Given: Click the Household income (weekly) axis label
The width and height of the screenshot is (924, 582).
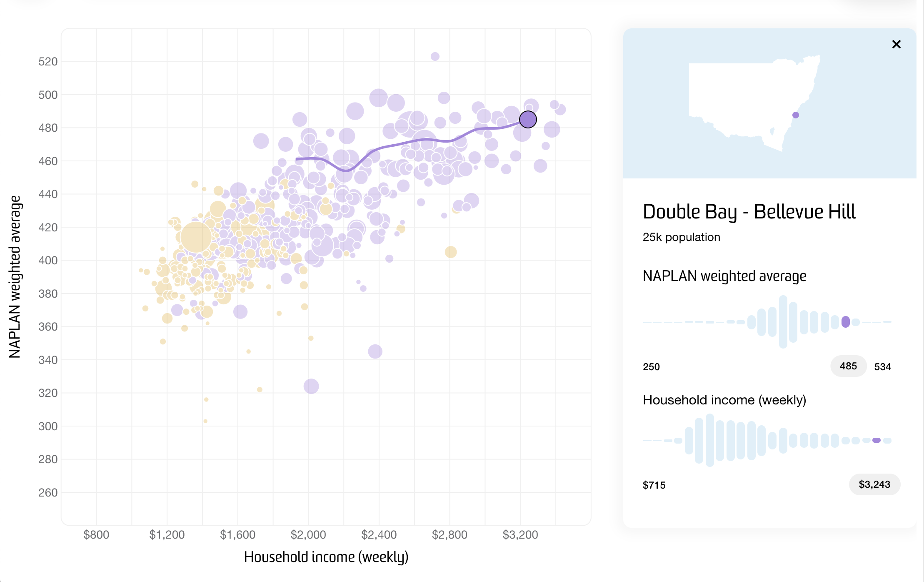Looking at the screenshot, I should coord(326,557).
